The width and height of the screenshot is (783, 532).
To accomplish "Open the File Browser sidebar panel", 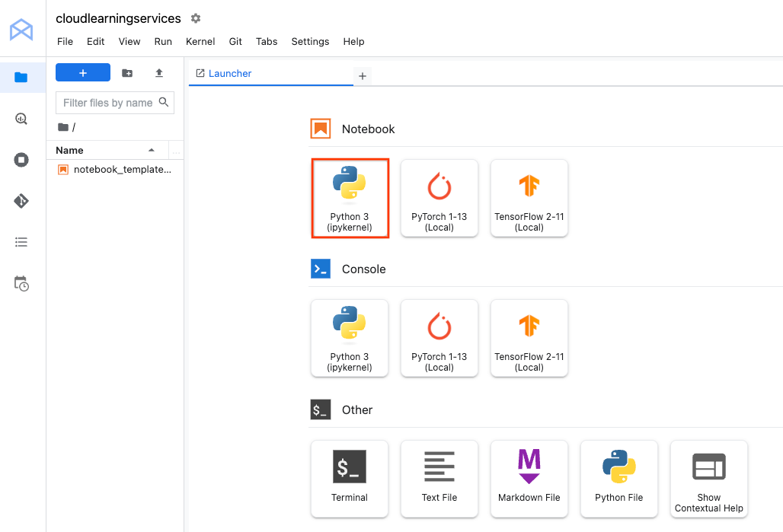I will (x=21, y=78).
